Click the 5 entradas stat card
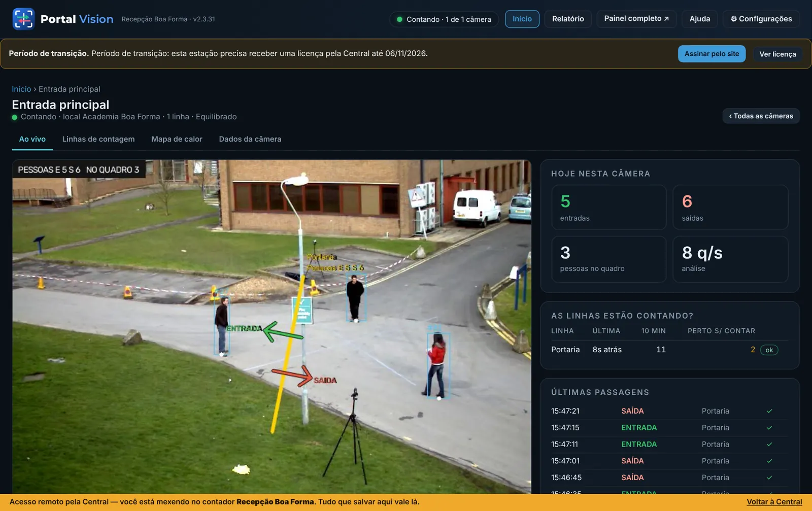812x511 pixels. (x=609, y=207)
